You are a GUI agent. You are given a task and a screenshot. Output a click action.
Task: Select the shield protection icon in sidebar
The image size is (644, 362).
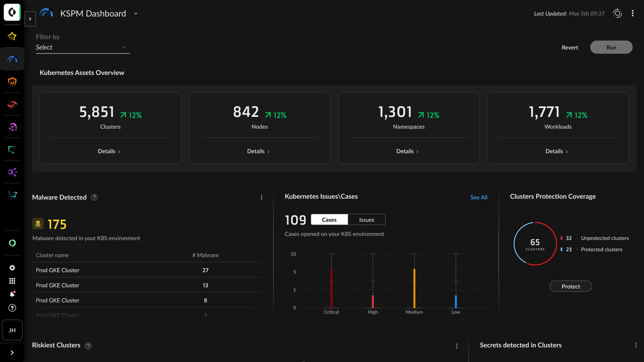(x=12, y=82)
